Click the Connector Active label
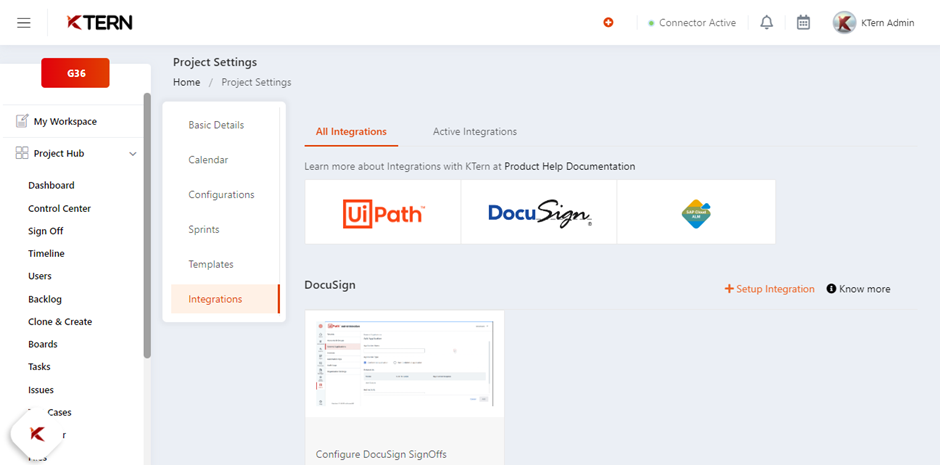940x465 pixels. tap(697, 23)
